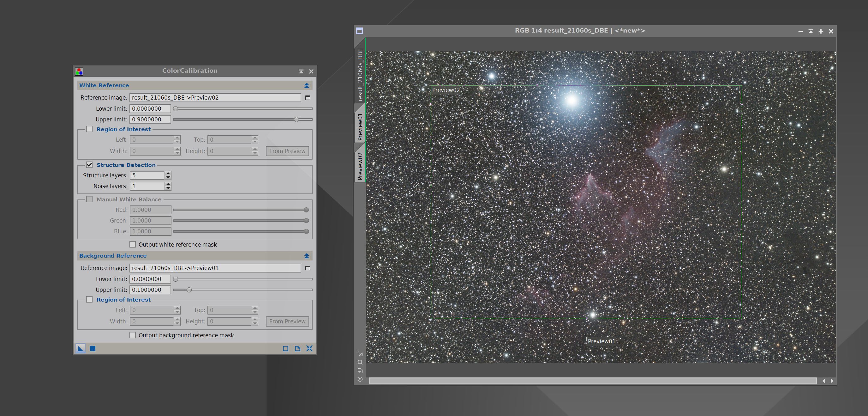Image resolution: width=868 pixels, height=416 pixels.
Task: Click Background Reference lower limit value field
Action: (x=150, y=279)
